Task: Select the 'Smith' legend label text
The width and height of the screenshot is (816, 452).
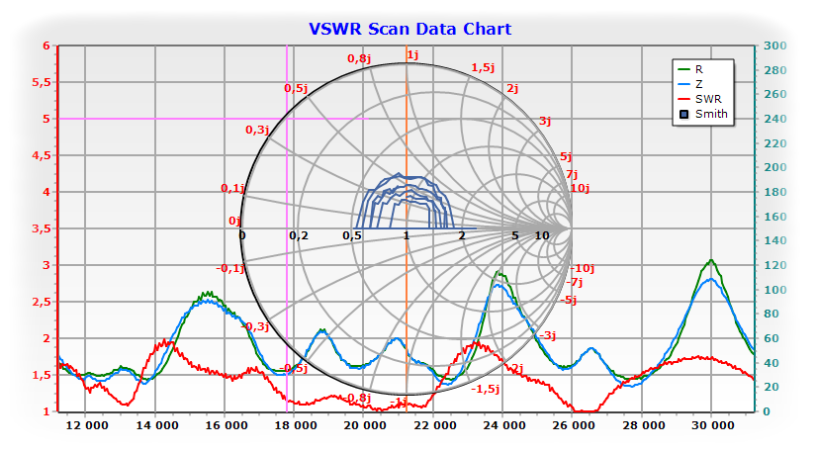Action: (x=711, y=114)
